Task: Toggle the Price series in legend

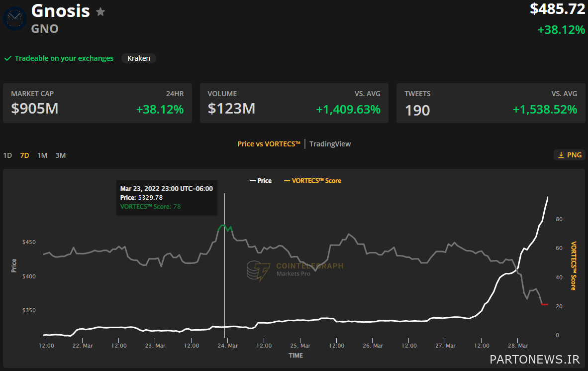Action: pyautogui.click(x=261, y=181)
